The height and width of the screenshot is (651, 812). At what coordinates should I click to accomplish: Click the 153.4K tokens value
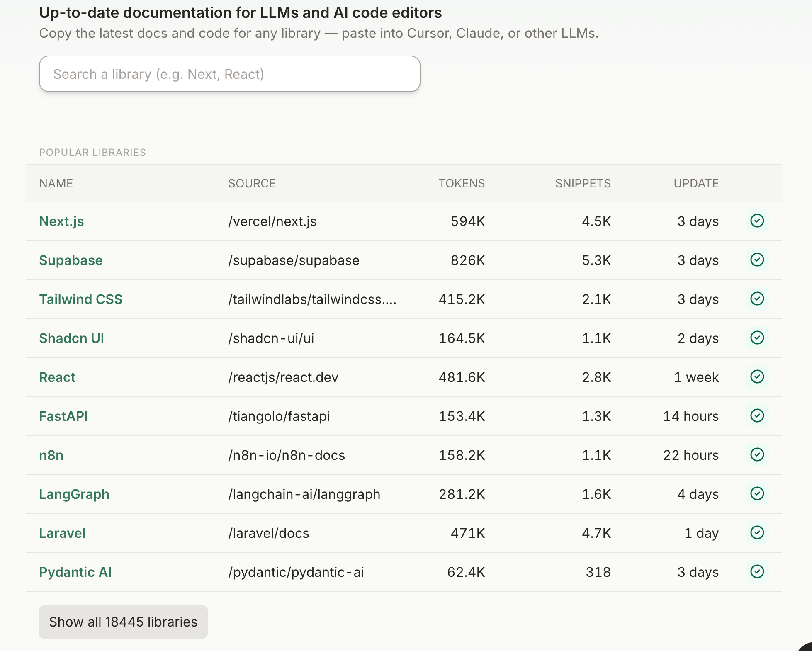pos(462,416)
